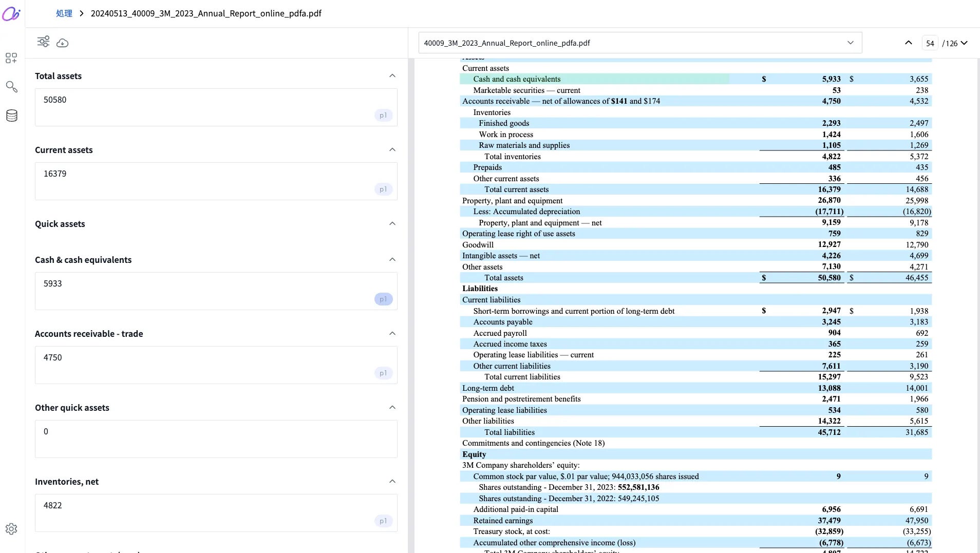Image resolution: width=980 pixels, height=553 pixels.
Task: Collapse the Quick assets section
Action: tap(392, 224)
